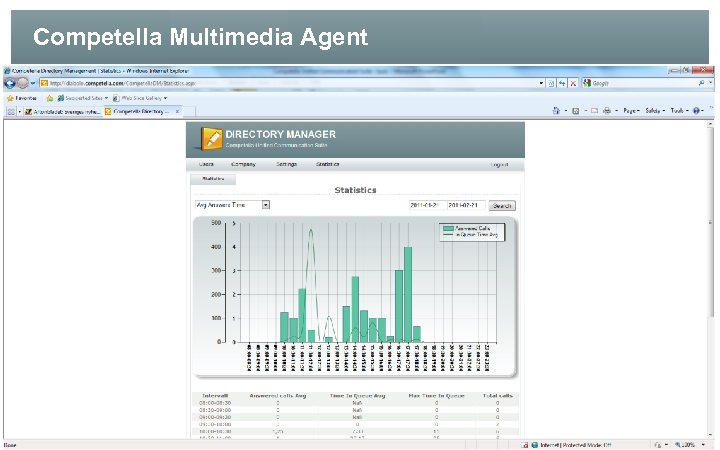Click the red Stop loading icon
Image resolution: width=720 pixels, height=450 pixels.
point(573,83)
